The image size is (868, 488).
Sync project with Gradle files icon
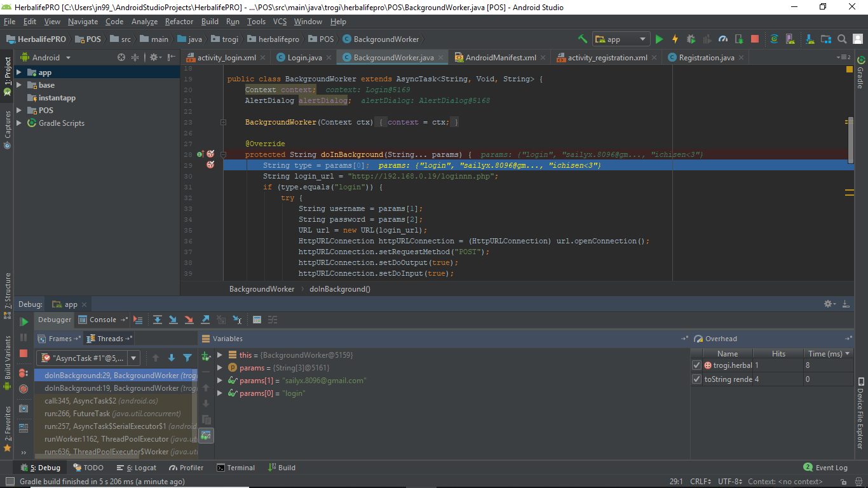[774, 39]
